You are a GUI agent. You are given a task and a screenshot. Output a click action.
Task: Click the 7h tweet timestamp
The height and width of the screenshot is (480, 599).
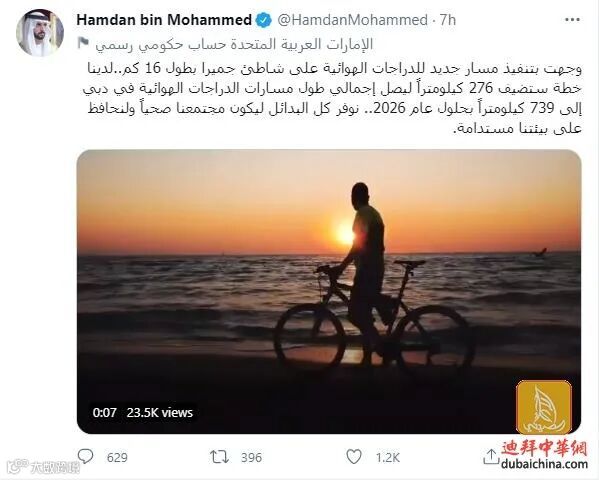coord(448,20)
